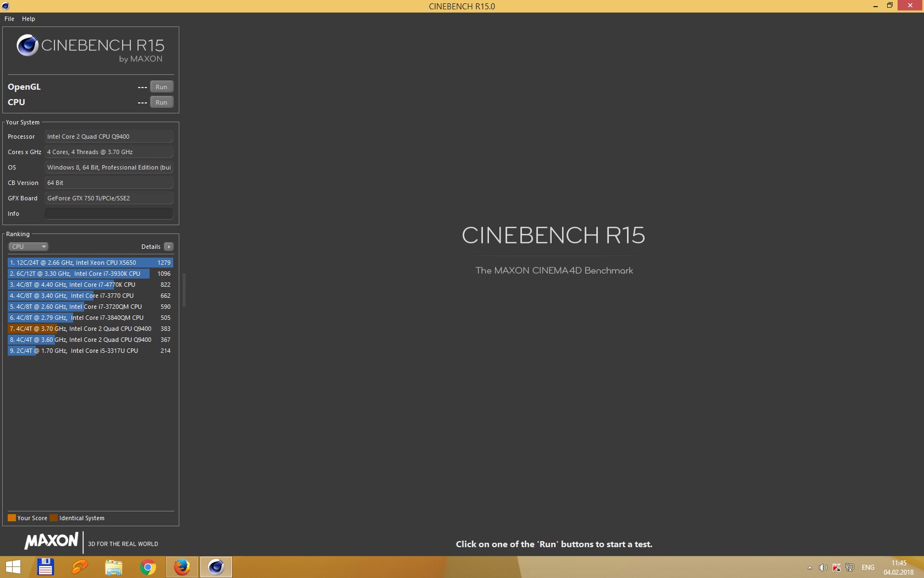
Task: Select ranking row Intel Core i5-3317U
Action: point(91,351)
